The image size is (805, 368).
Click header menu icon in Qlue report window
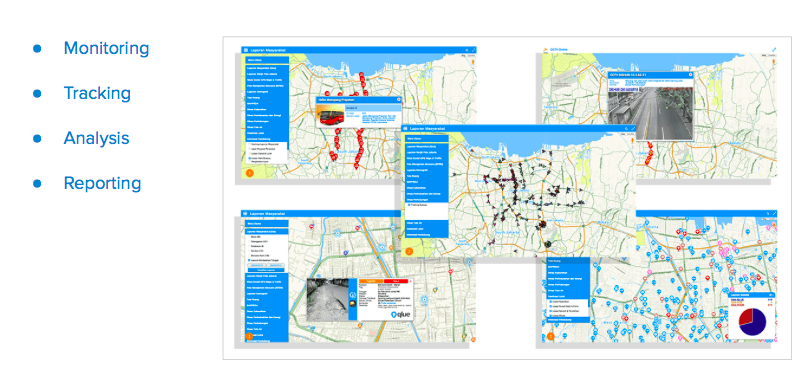[x=245, y=213]
